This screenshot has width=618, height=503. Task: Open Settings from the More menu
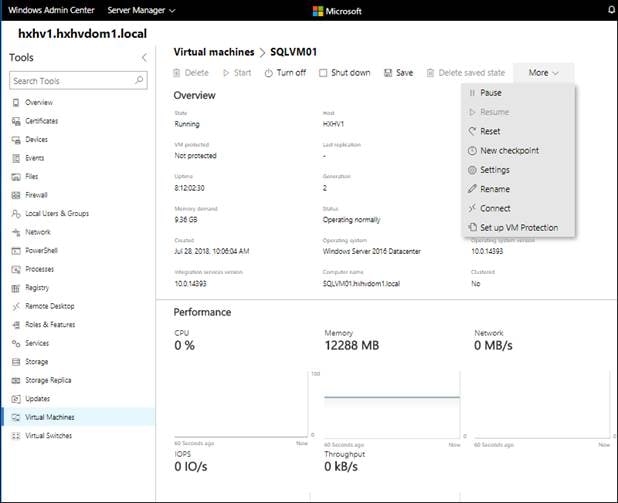click(x=518, y=170)
